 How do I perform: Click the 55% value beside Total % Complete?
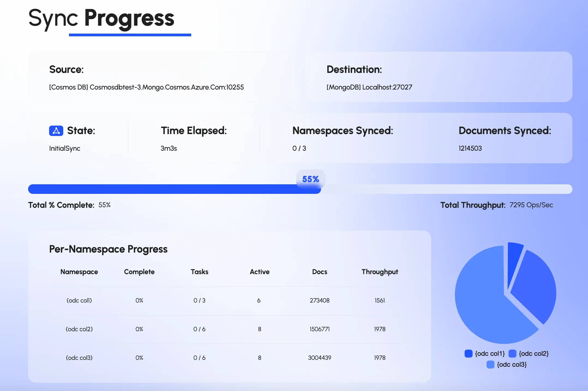(104, 205)
